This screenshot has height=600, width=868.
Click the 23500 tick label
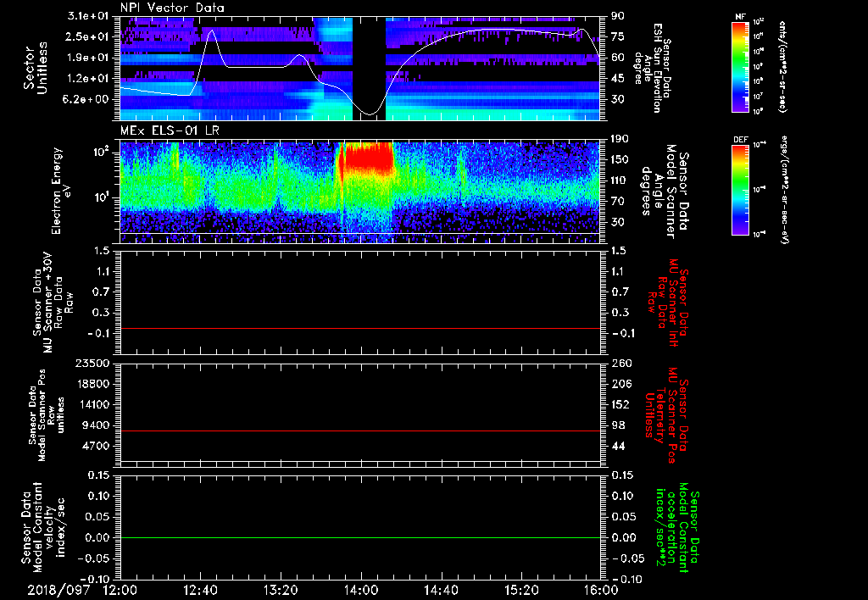[x=93, y=364]
